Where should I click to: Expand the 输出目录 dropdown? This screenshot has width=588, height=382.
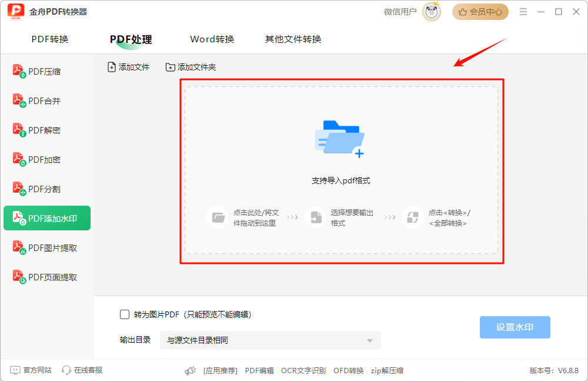tap(270, 340)
